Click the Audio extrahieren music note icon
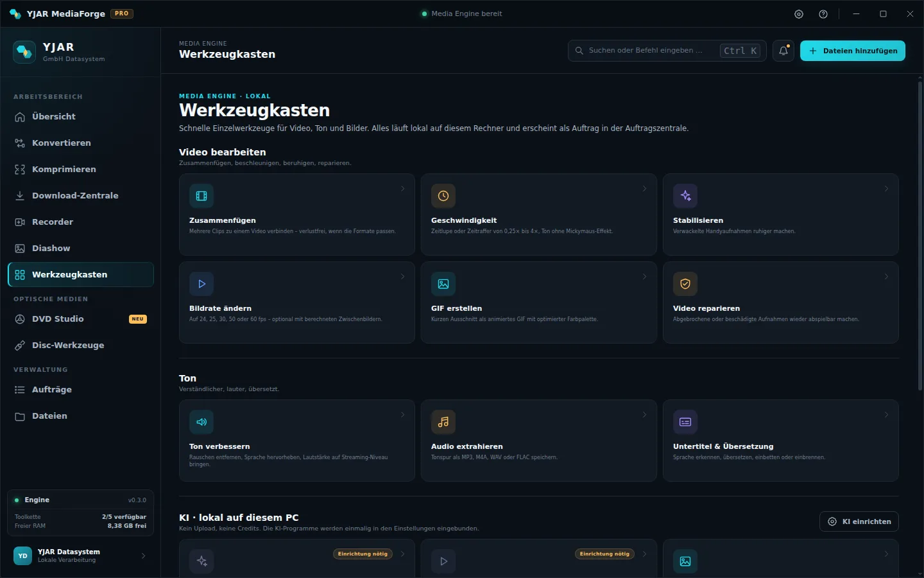Viewport: 924px width, 578px height. [443, 422]
